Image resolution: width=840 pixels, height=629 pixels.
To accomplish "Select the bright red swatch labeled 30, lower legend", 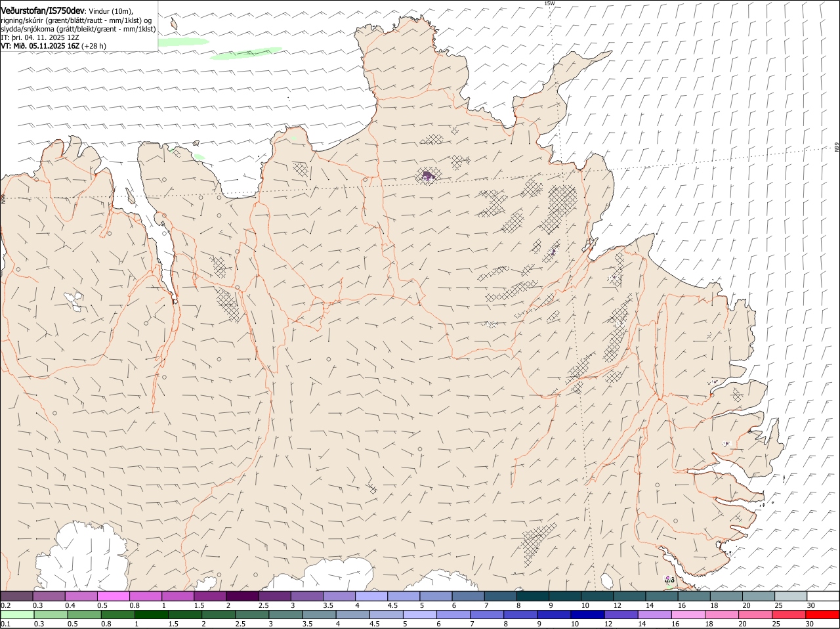I will [822, 615].
